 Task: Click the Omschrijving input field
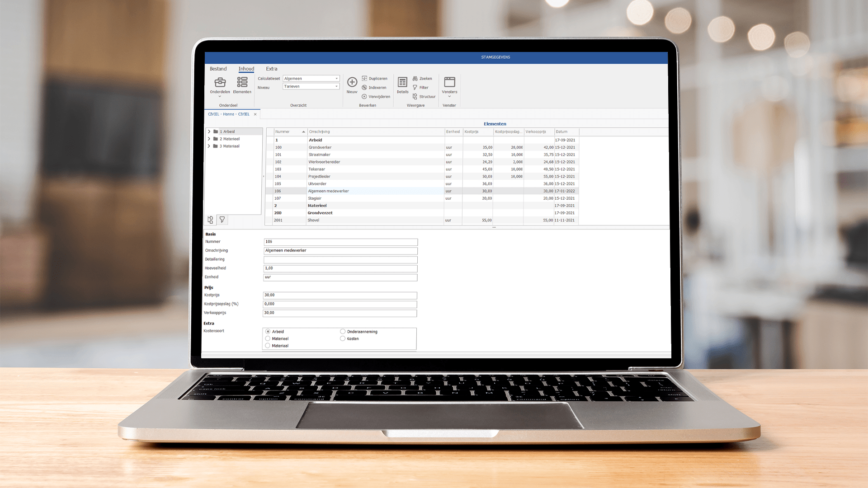point(341,251)
